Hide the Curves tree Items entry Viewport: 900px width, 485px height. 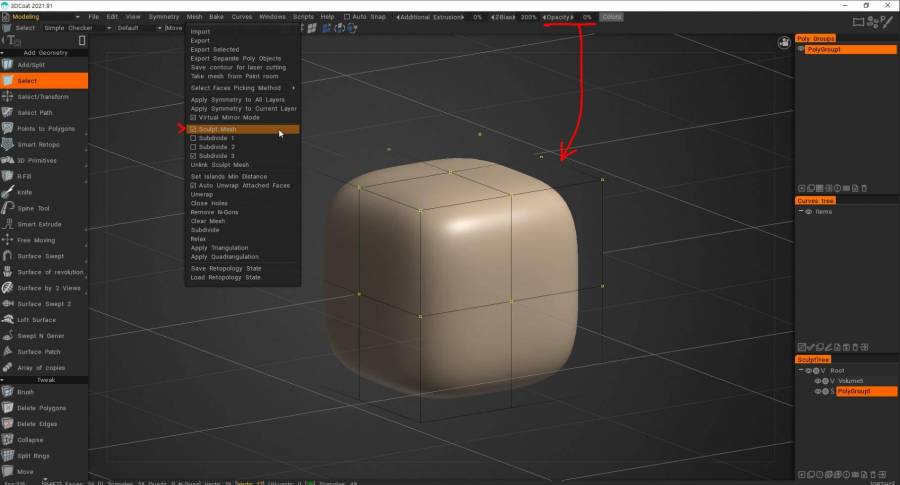pos(807,211)
